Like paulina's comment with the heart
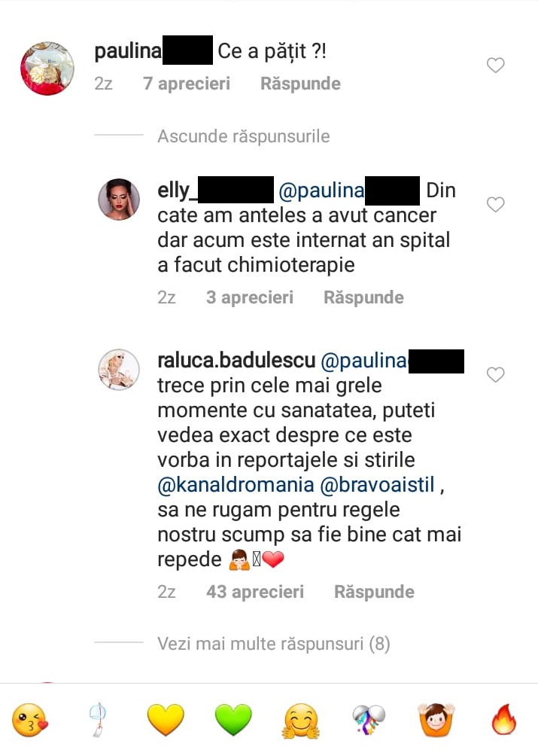 (x=495, y=66)
